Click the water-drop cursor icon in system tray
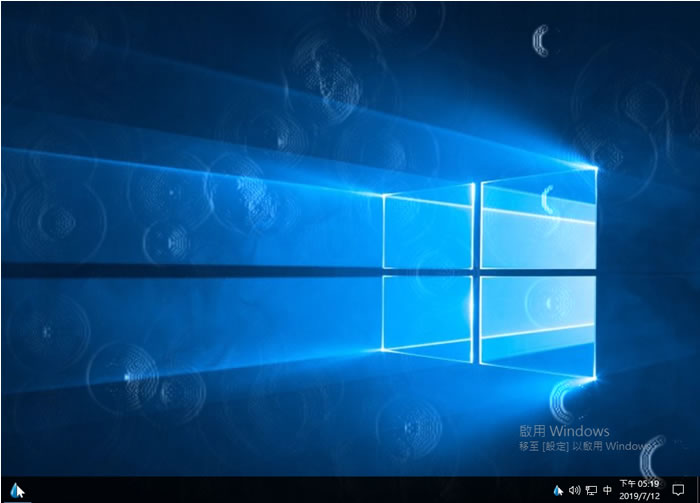This screenshot has width=700, height=503. point(558,491)
